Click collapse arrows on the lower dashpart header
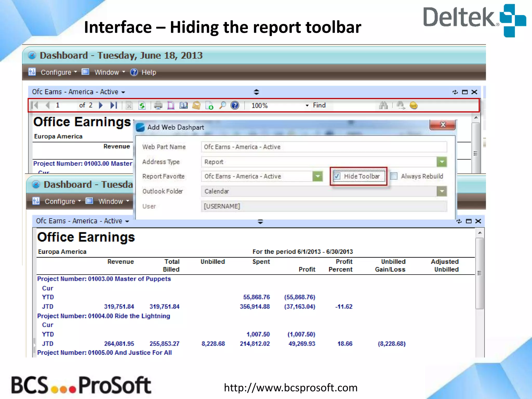The height and width of the screenshot is (399, 532). point(260,222)
